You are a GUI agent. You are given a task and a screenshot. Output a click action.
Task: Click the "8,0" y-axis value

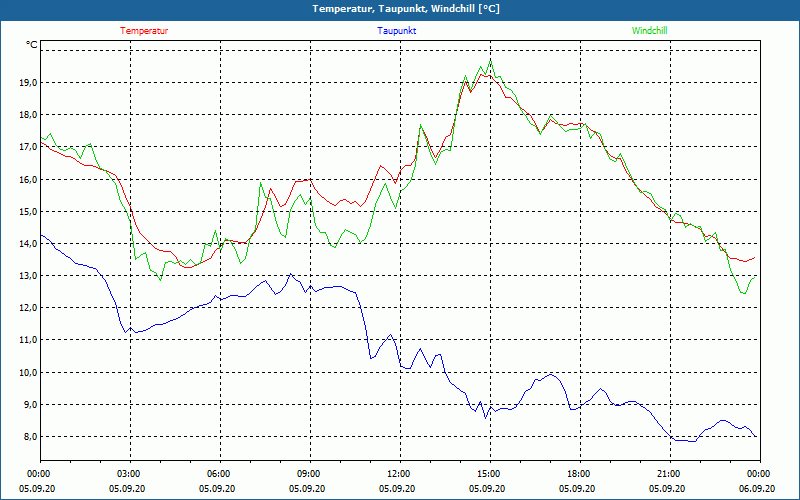(x=31, y=437)
